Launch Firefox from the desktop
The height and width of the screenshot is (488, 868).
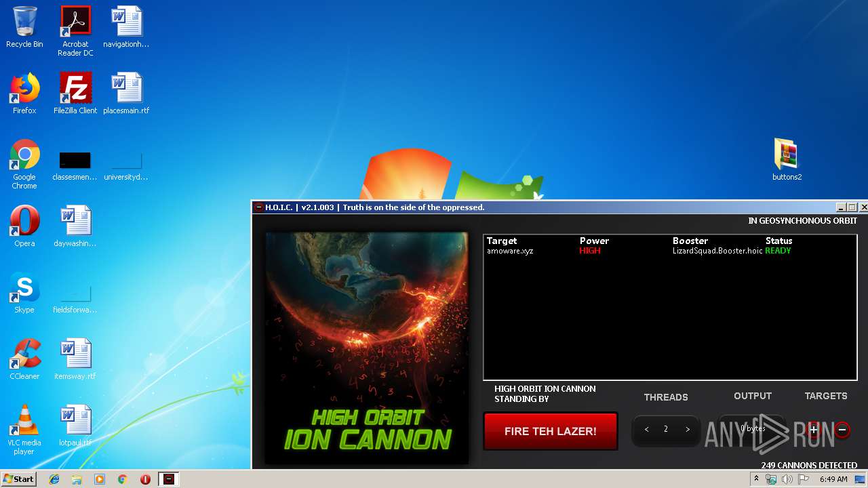[x=24, y=94]
